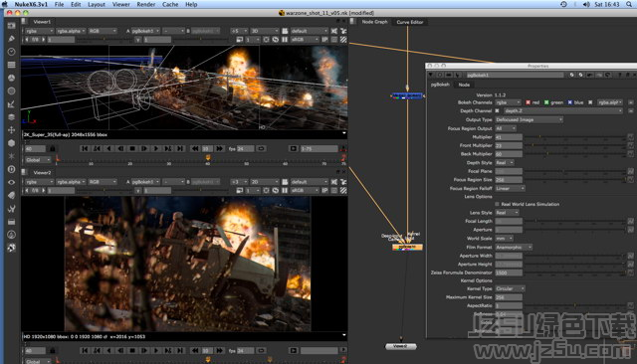Open the Color nodes toolbar menu
Image resolution: width=637 pixels, height=364 pixels.
(x=11, y=78)
